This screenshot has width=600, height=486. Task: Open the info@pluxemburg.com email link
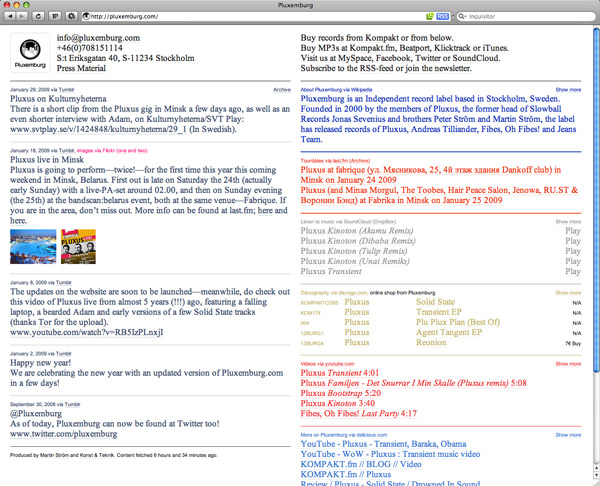coord(98,38)
